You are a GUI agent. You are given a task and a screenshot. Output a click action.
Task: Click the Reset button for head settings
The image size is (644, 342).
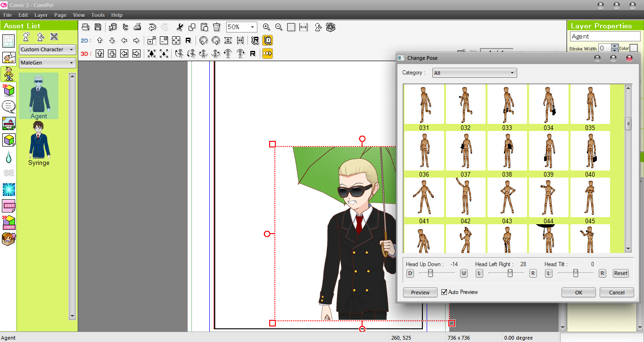coord(620,273)
